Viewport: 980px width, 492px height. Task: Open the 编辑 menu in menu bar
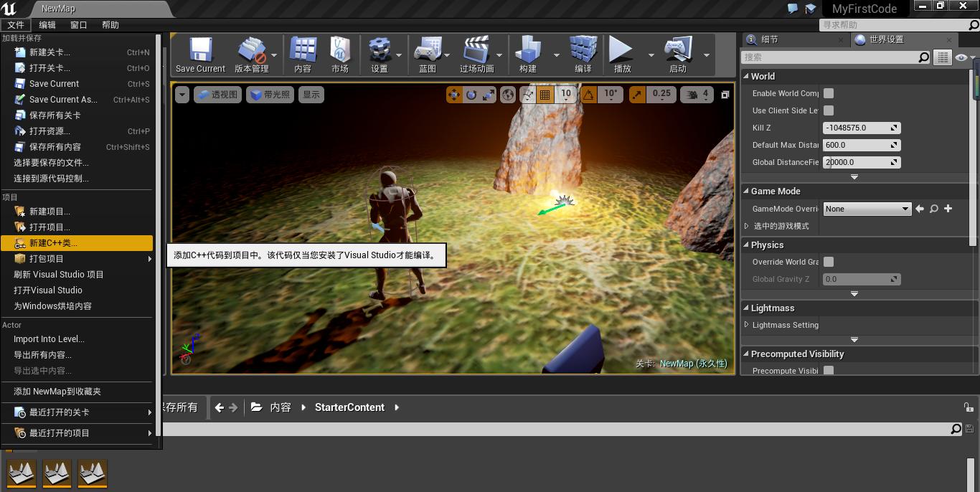[47, 25]
